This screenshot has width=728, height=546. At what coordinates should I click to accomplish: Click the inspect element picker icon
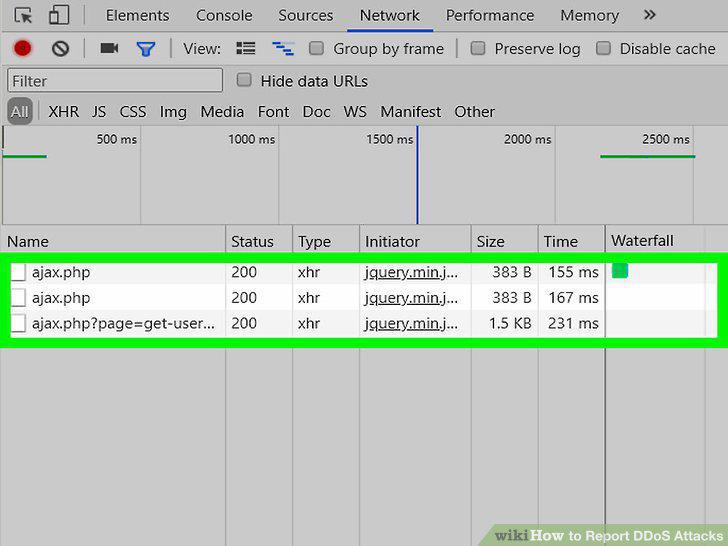coord(23,15)
